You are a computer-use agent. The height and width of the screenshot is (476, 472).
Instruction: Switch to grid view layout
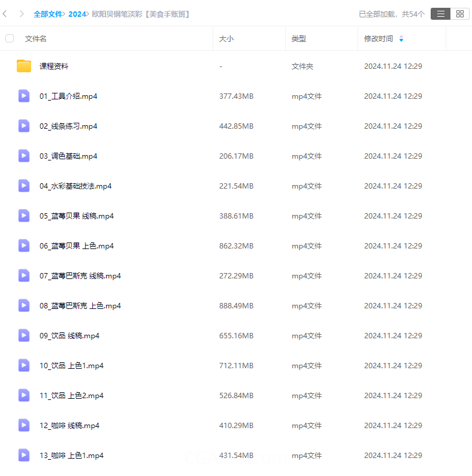pos(459,14)
